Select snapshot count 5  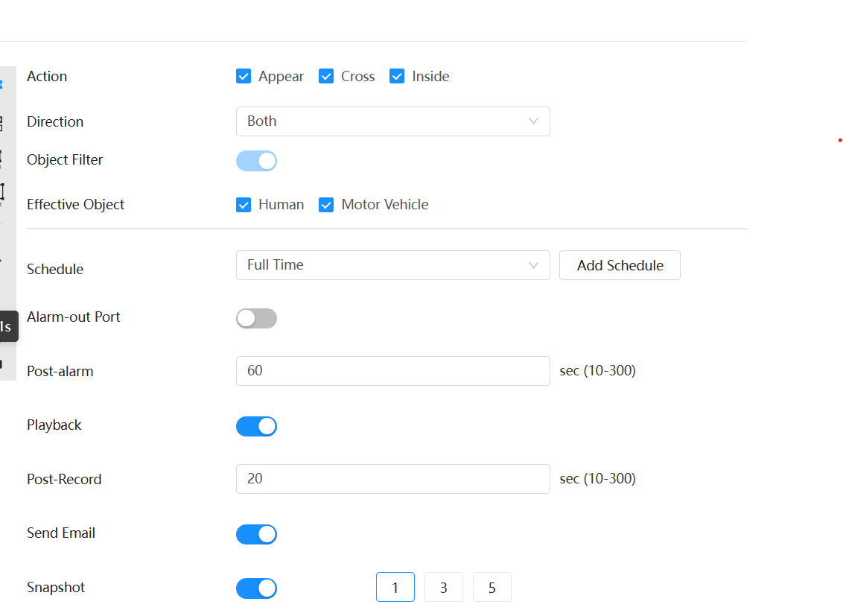[492, 588]
